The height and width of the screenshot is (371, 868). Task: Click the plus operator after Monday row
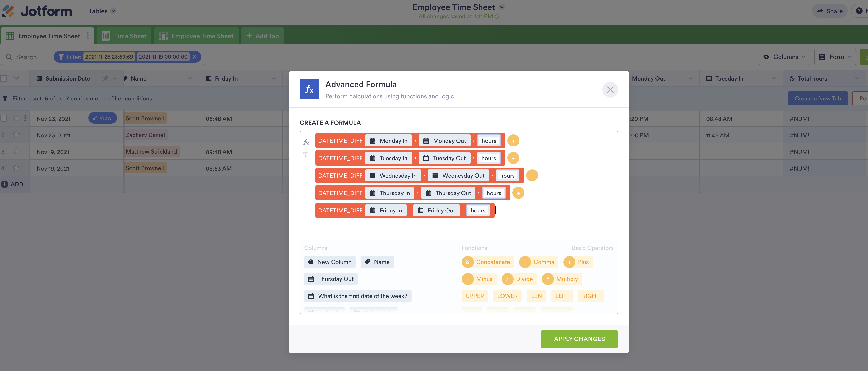click(513, 141)
